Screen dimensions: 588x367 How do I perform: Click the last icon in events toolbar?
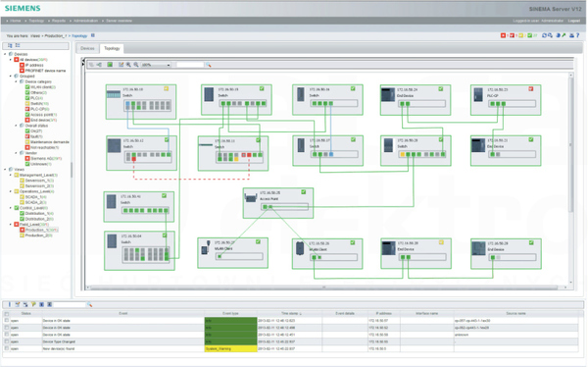tap(50, 304)
